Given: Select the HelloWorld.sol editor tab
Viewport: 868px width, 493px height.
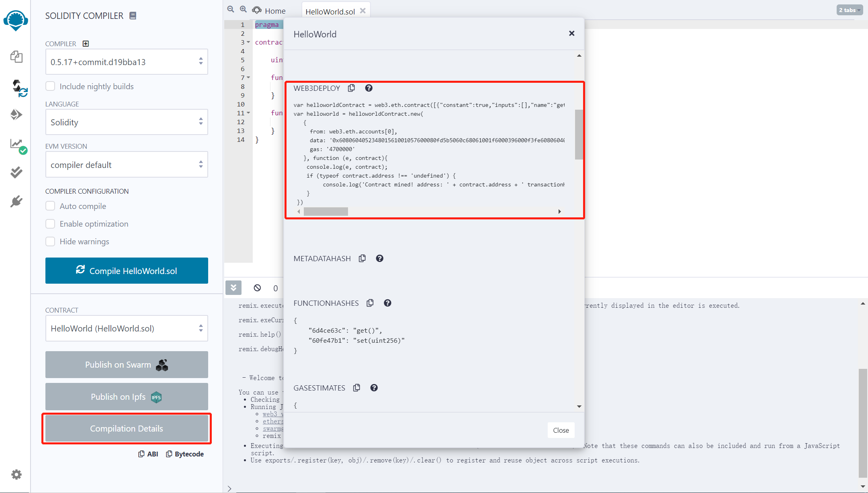Looking at the screenshot, I should (x=330, y=11).
